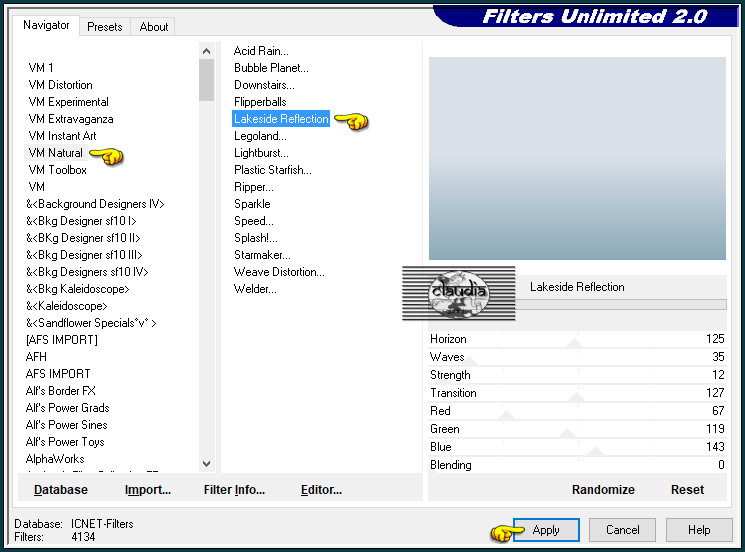The height and width of the screenshot is (552, 745).
Task: Open the About tab
Action: pyautogui.click(x=153, y=27)
